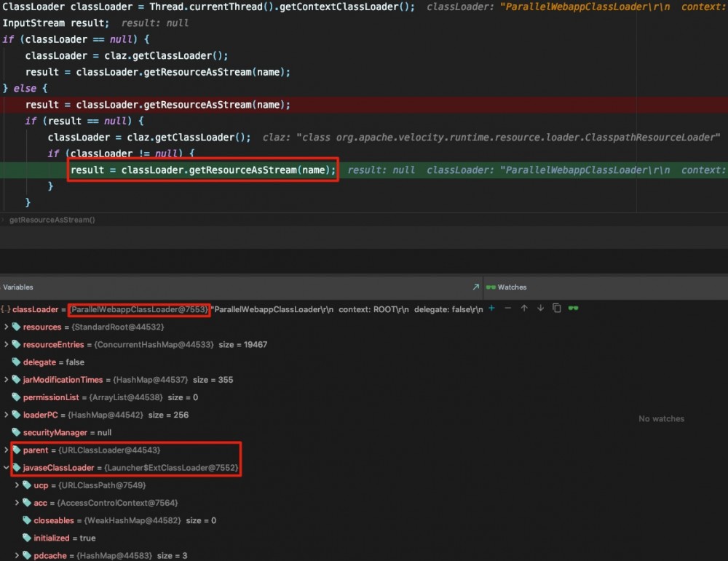Switch to the Watches tab
Image resolution: width=728 pixels, height=561 pixels.
click(x=514, y=287)
